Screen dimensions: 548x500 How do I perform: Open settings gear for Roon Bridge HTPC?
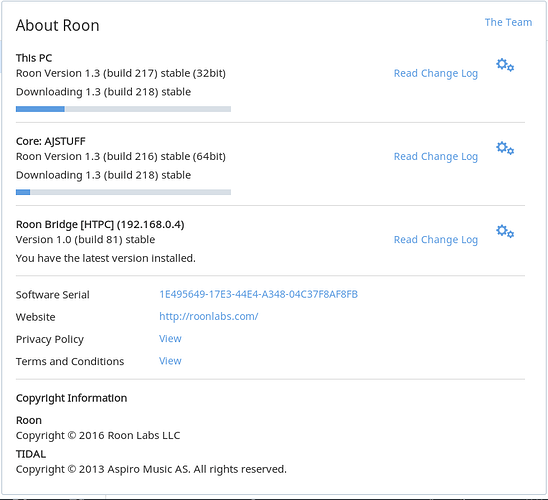[505, 232]
